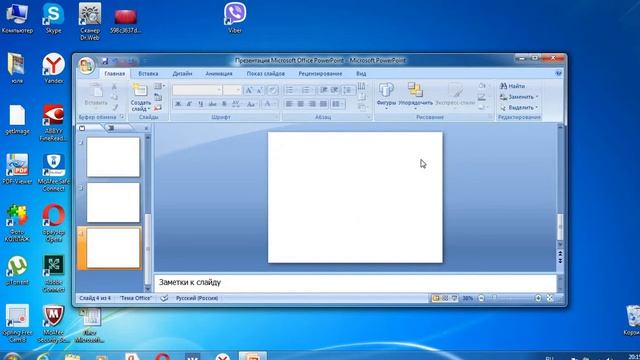Toggle underline Ч formatting
The image size is (640, 360).
[x=201, y=104]
